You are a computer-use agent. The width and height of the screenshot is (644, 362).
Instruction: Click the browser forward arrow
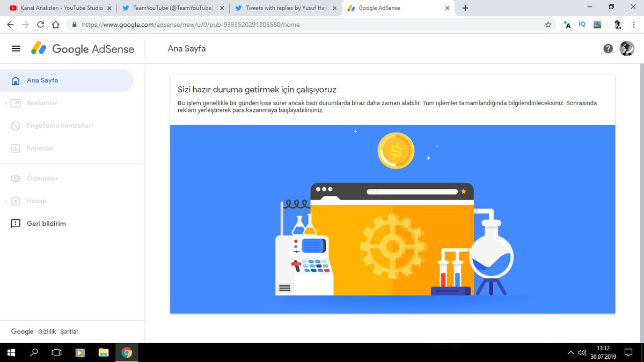tap(25, 25)
